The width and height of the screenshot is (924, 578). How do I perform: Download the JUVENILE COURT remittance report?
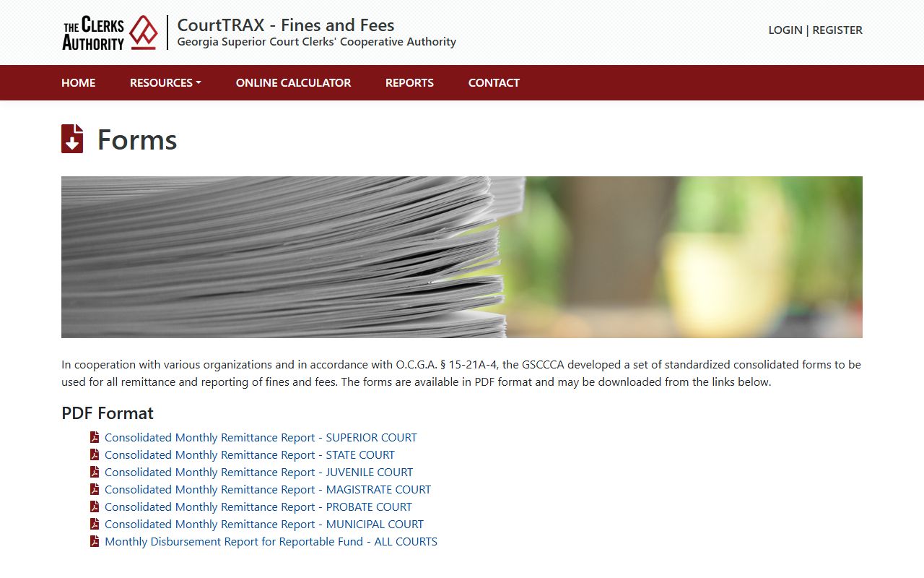coord(258,472)
